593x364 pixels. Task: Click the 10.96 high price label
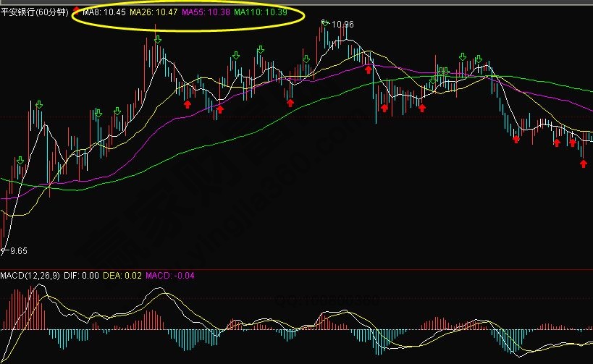coord(343,25)
